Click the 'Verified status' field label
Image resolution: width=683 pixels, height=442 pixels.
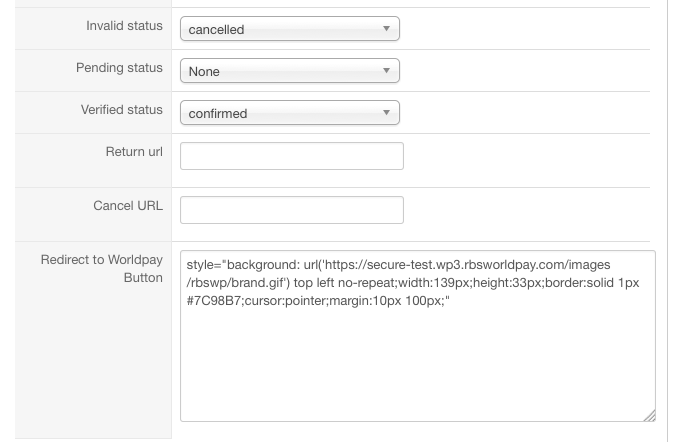click(x=121, y=110)
